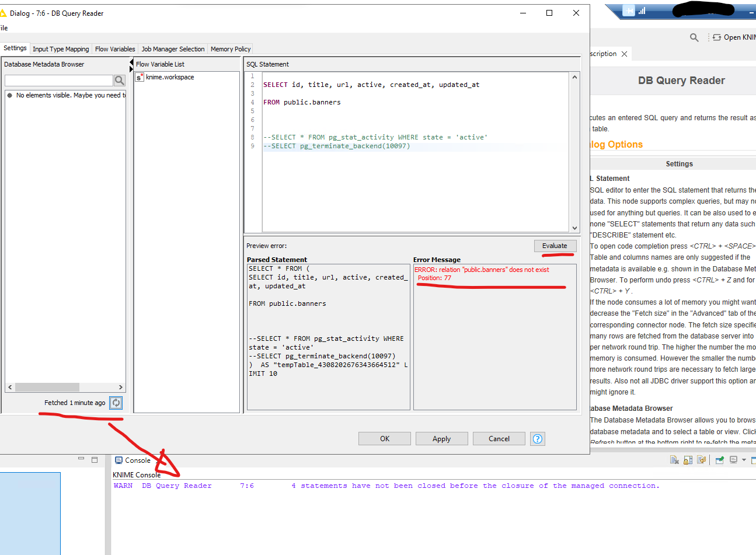
Task: Click the Console tab icon
Action: point(119,460)
